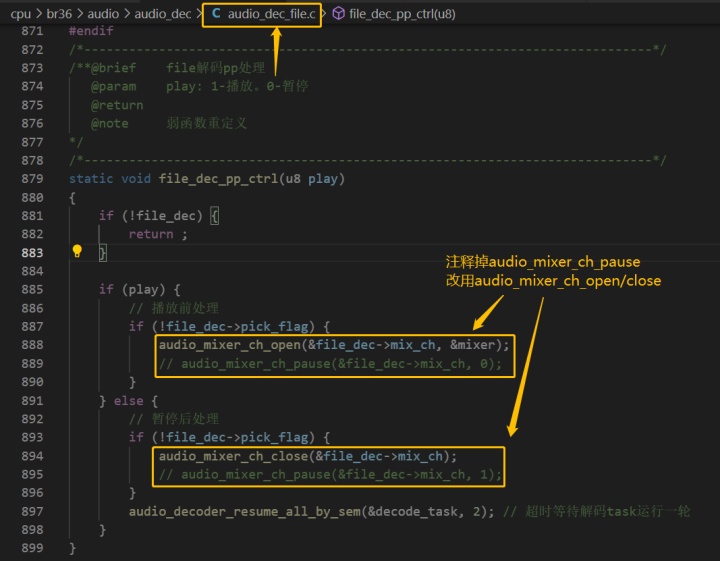This screenshot has height=561, width=720.
Task: Click the C file icon in the breadcrumb
Action: tap(216, 13)
